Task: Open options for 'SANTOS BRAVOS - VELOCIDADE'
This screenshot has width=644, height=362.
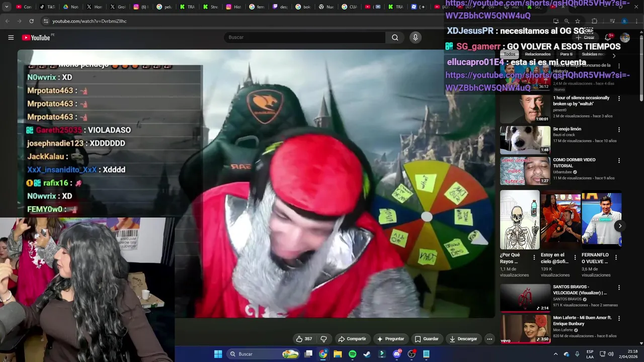Action: [x=619, y=288]
